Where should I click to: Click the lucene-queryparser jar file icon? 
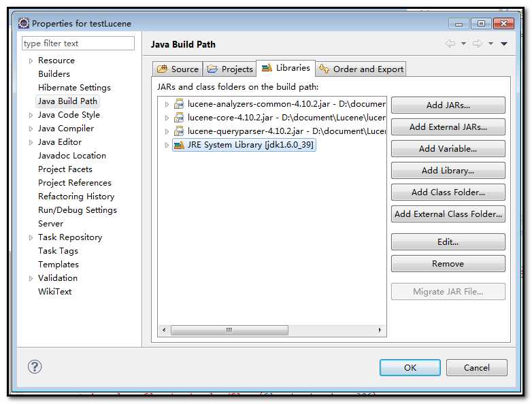pos(179,131)
